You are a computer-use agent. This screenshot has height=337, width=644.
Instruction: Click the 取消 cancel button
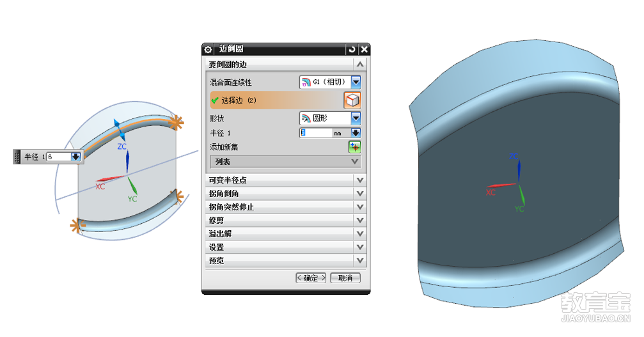point(345,278)
